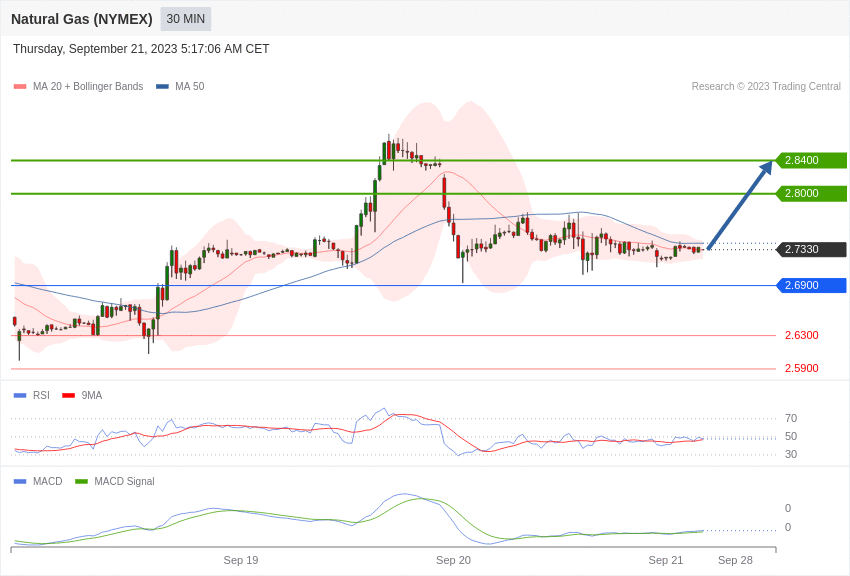Viewport: 850px width, 576px height.
Task: Click the Sep 28 date marker
Action: (735, 560)
